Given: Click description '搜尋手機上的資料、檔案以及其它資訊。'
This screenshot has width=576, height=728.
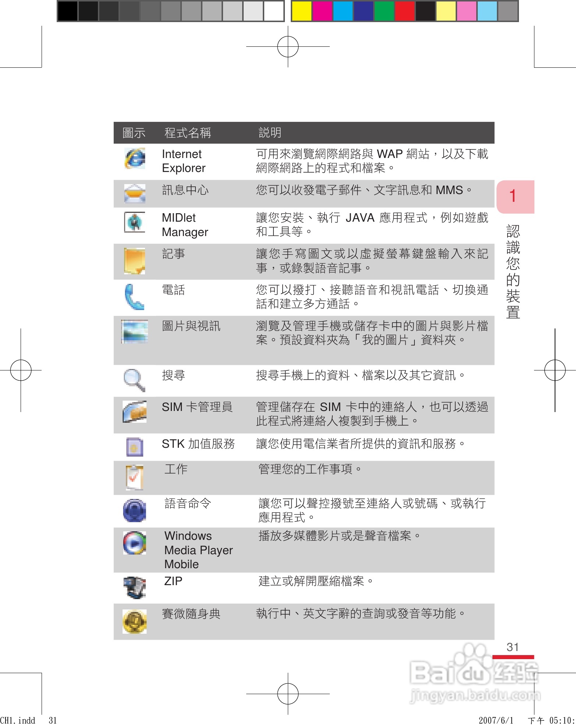Looking at the screenshot, I should [x=361, y=375].
